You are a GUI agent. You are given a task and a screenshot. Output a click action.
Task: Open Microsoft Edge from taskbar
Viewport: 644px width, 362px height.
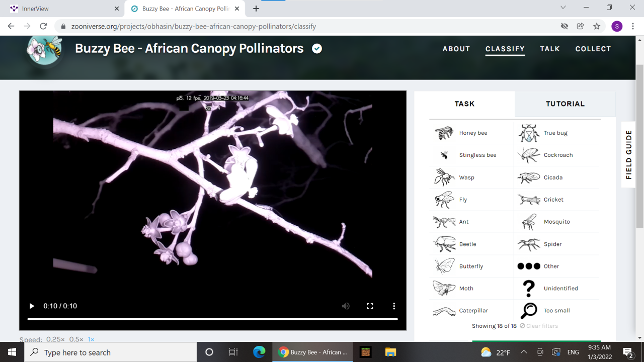coord(259,352)
